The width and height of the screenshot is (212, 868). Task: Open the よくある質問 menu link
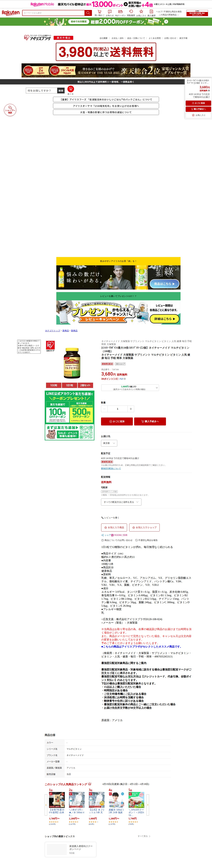click(155, 38)
